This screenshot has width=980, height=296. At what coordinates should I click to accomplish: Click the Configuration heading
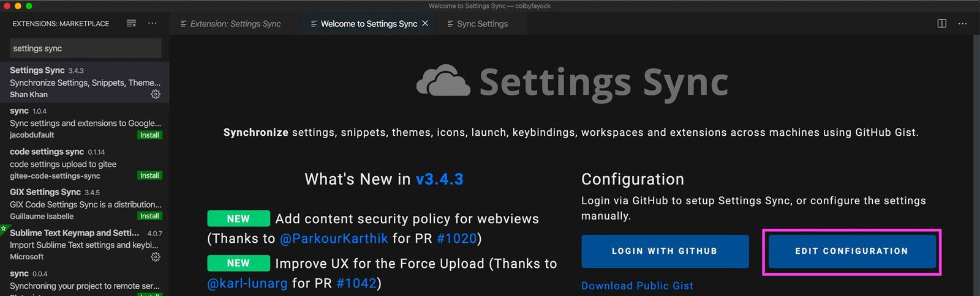coord(633,179)
